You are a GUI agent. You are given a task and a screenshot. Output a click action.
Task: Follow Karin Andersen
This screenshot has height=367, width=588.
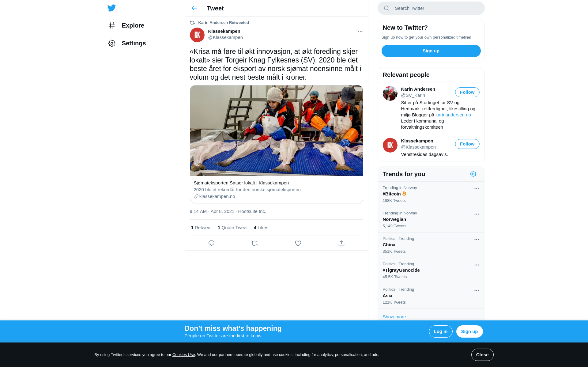click(467, 92)
